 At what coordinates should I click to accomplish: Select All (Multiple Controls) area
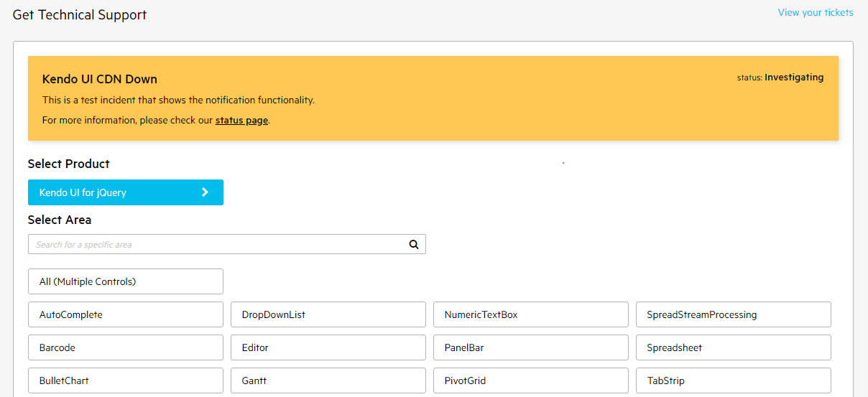coord(126,281)
